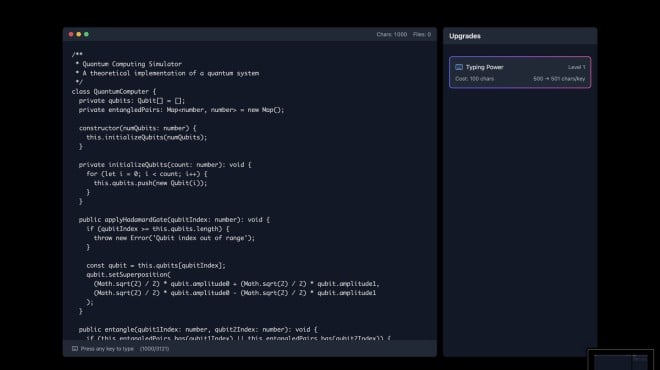Buy the Typing Power upgrade
Viewport: 660px width, 370px height.
tap(520, 72)
